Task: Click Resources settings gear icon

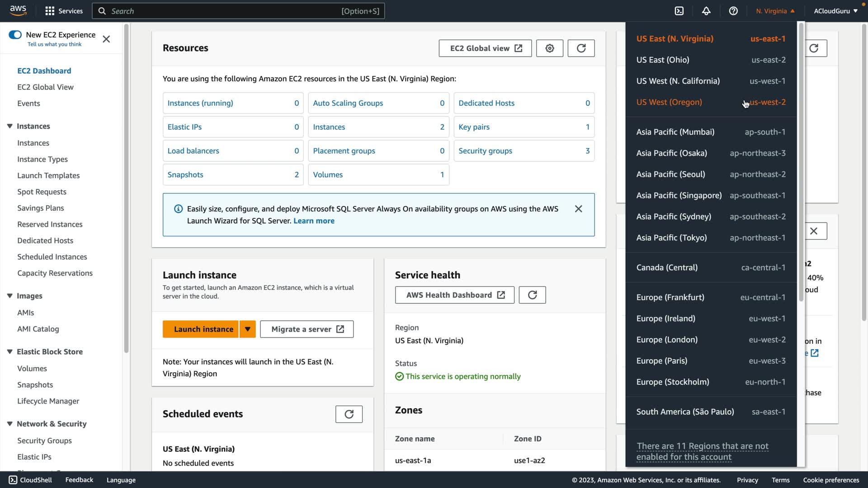Action: coord(549,48)
